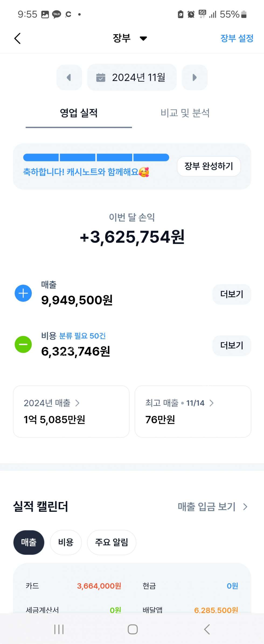The height and width of the screenshot is (644, 264).
Task: Open 매출 입금 보기 link
Action: pos(212,507)
